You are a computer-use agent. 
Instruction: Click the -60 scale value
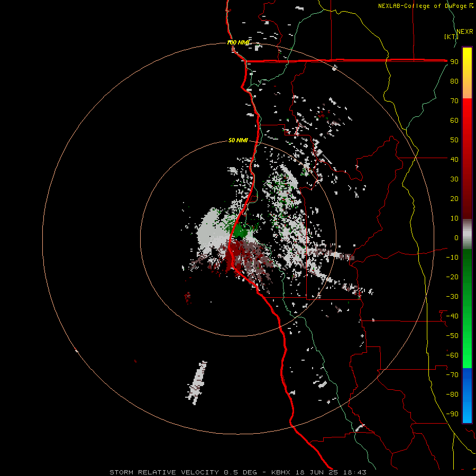pos(452,355)
